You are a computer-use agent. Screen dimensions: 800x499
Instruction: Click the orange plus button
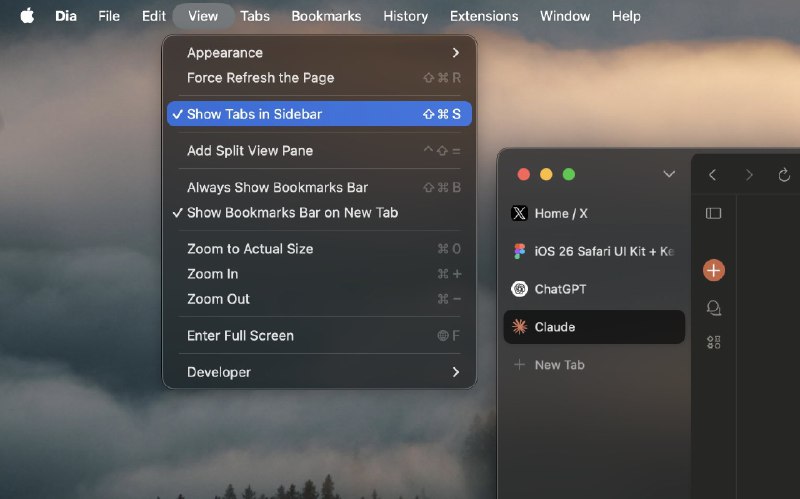714,270
